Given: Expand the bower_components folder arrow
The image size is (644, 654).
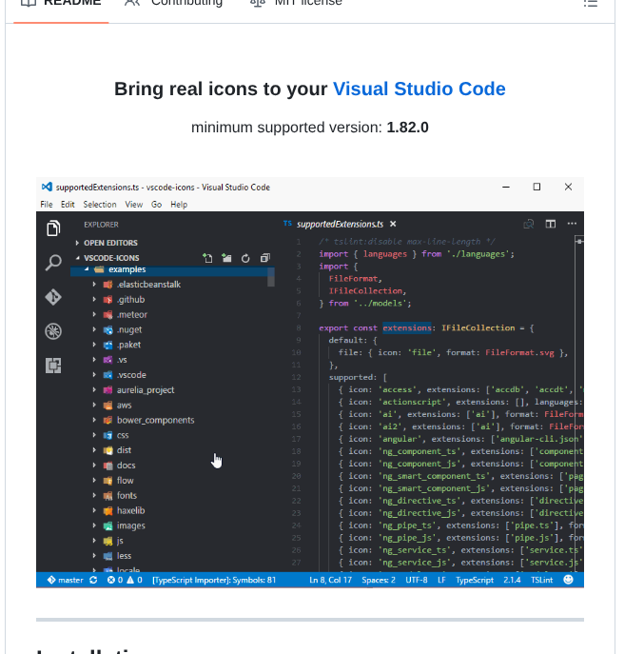Looking at the screenshot, I should coord(94,420).
